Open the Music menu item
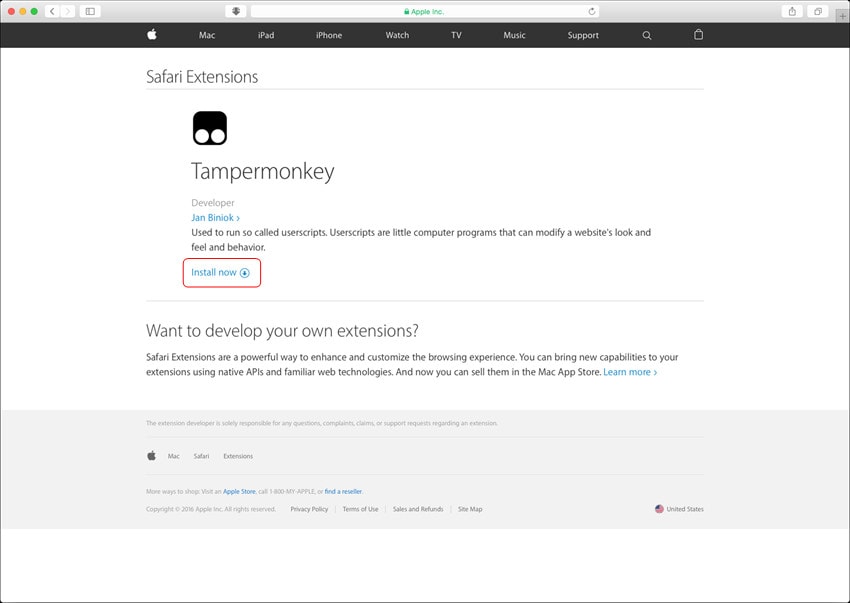850x603 pixels. [x=514, y=35]
